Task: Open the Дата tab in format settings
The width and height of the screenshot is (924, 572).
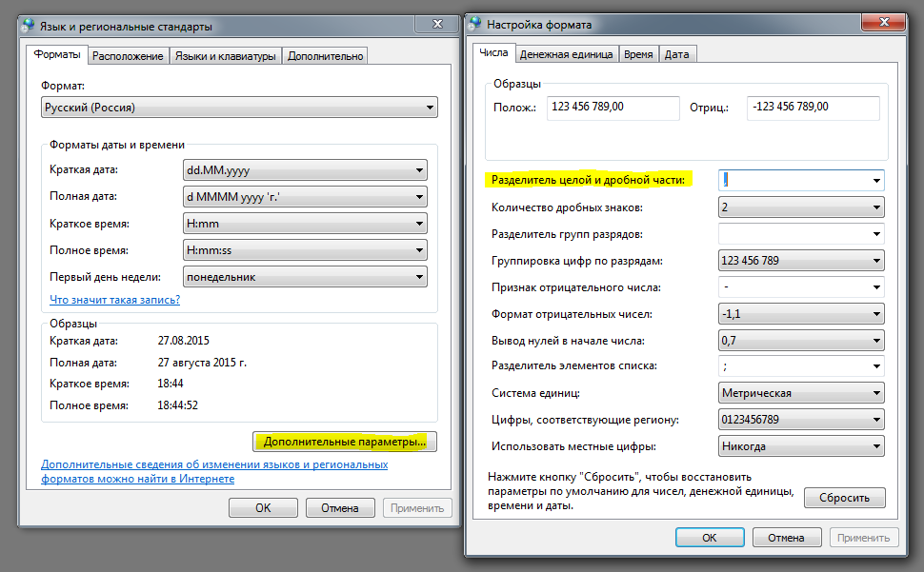Action: point(676,54)
